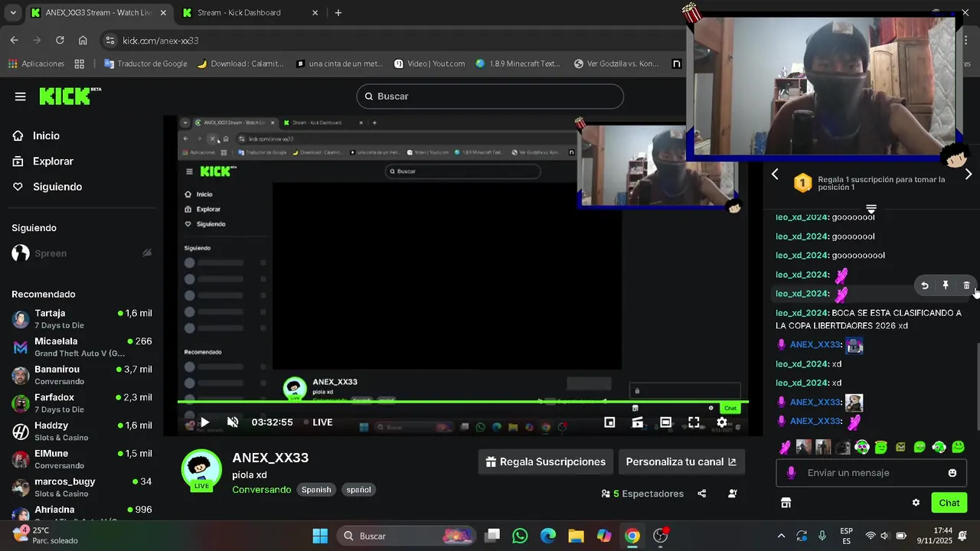This screenshot has height=551, width=980.
Task: Open the Windows Start menu
Action: pyautogui.click(x=320, y=536)
